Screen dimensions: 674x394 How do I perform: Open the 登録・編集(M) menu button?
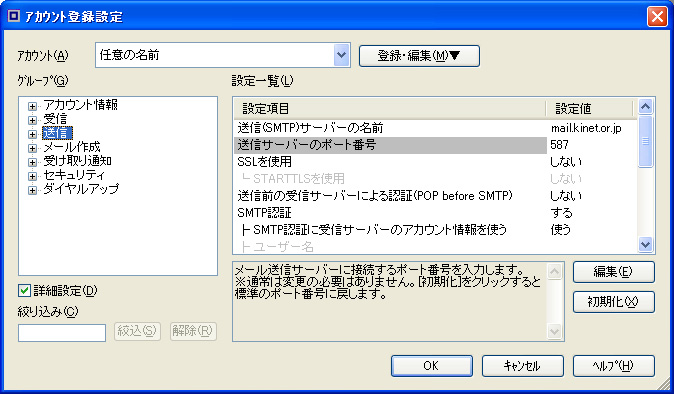click(419, 56)
